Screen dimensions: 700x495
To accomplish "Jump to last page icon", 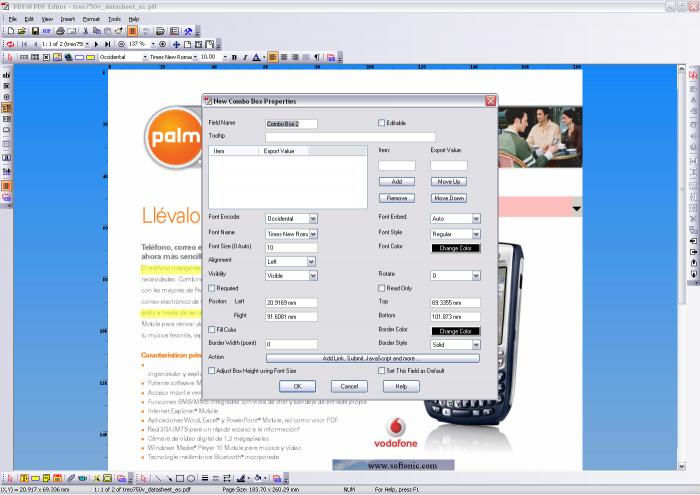I will click(108, 44).
